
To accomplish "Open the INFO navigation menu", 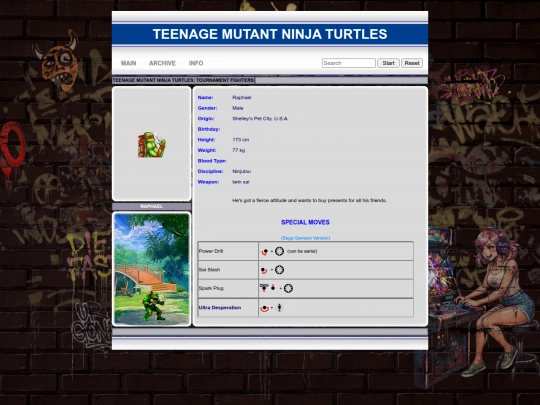I will [x=196, y=63].
